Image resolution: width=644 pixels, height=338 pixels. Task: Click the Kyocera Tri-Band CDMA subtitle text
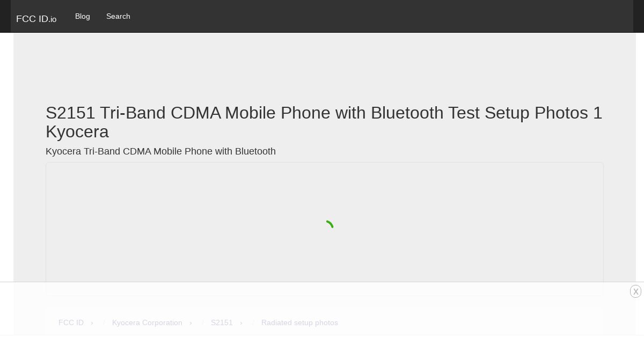(160, 151)
